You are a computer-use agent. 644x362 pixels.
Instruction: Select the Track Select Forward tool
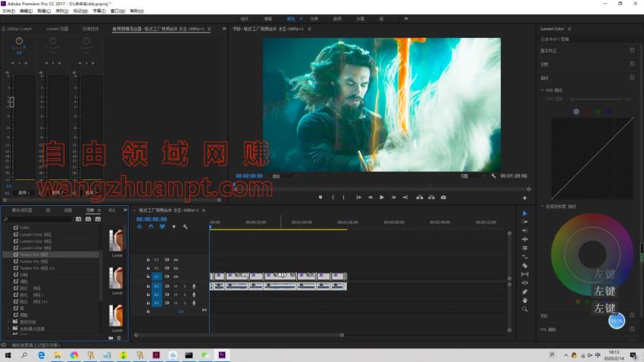pyautogui.click(x=524, y=222)
